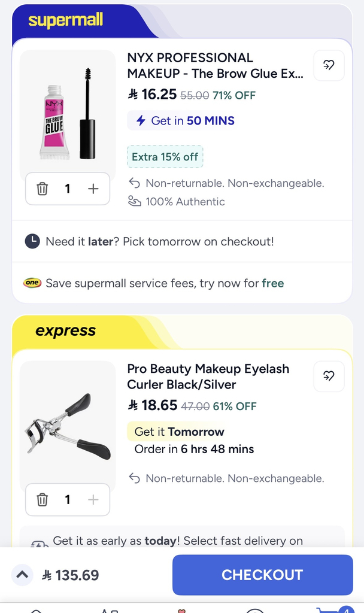Tap the Extra 15% off coupon
The height and width of the screenshot is (613, 364).
[165, 157]
